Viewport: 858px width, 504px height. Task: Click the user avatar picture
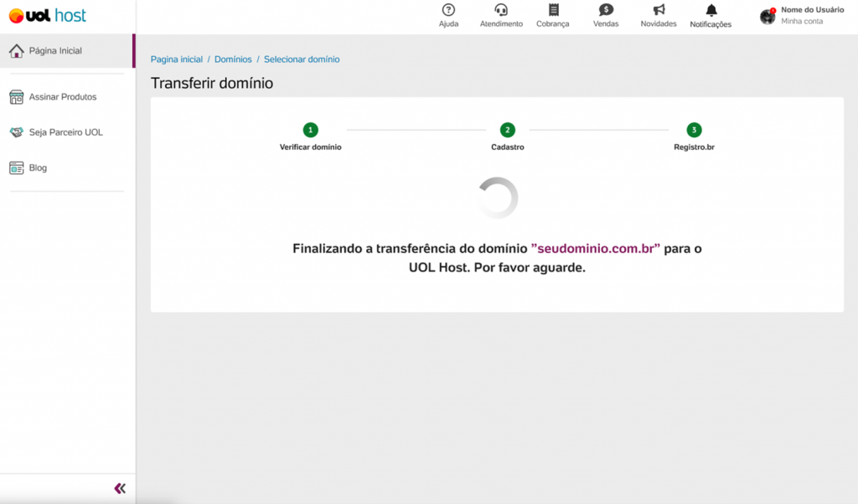coord(768,16)
